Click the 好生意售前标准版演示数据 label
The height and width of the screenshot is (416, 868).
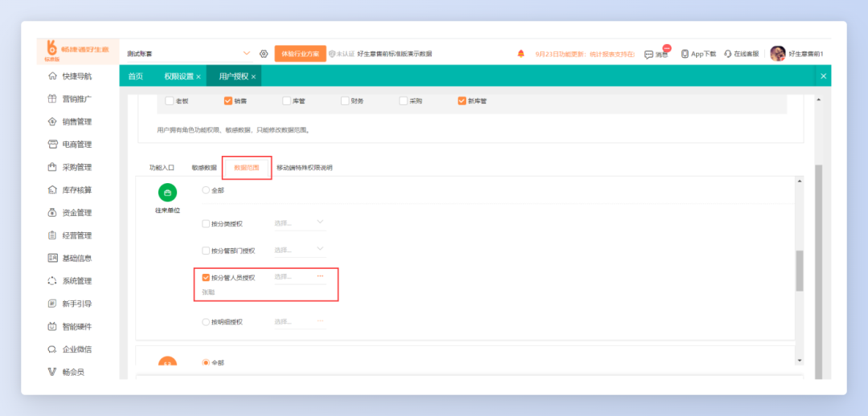394,54
